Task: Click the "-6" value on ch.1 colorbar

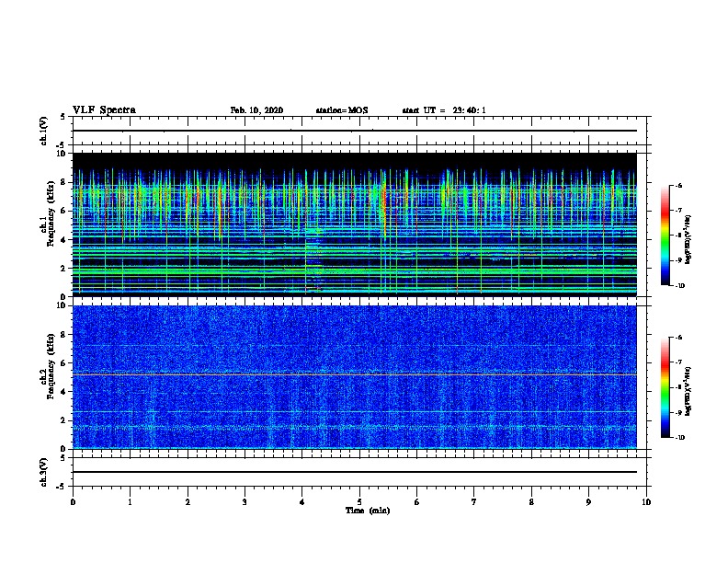Action: [x=678, y=185]
